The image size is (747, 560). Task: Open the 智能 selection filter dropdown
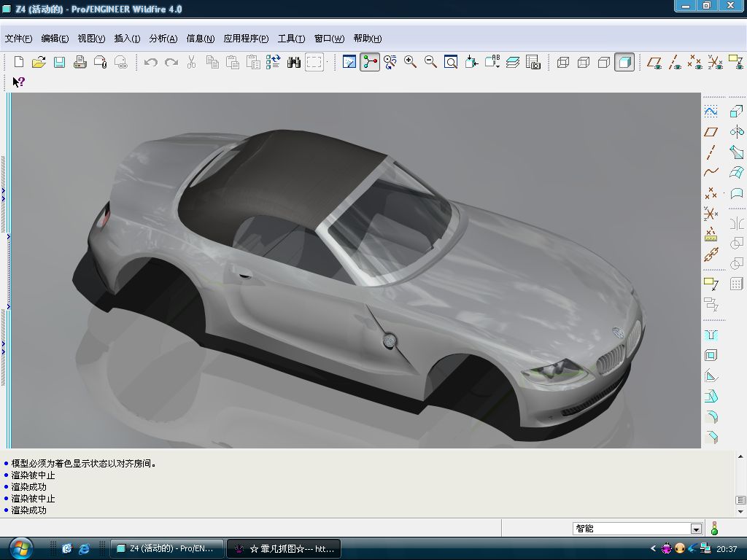pos(696,529)
